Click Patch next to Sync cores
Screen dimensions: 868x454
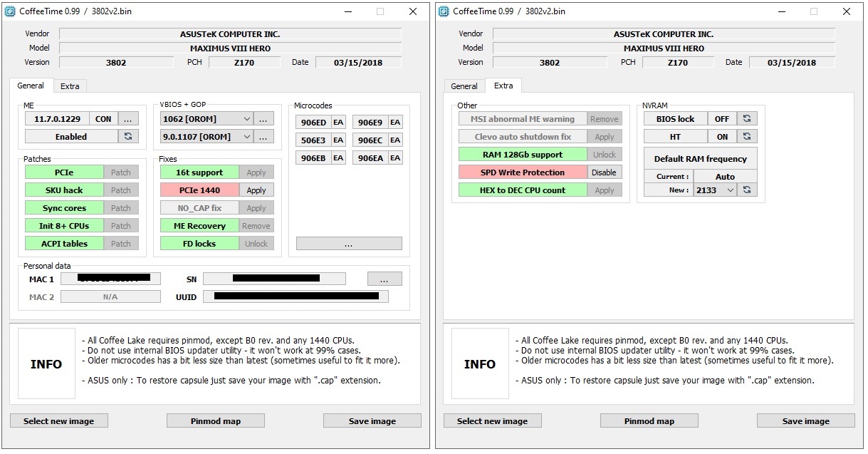click(121, 207)
